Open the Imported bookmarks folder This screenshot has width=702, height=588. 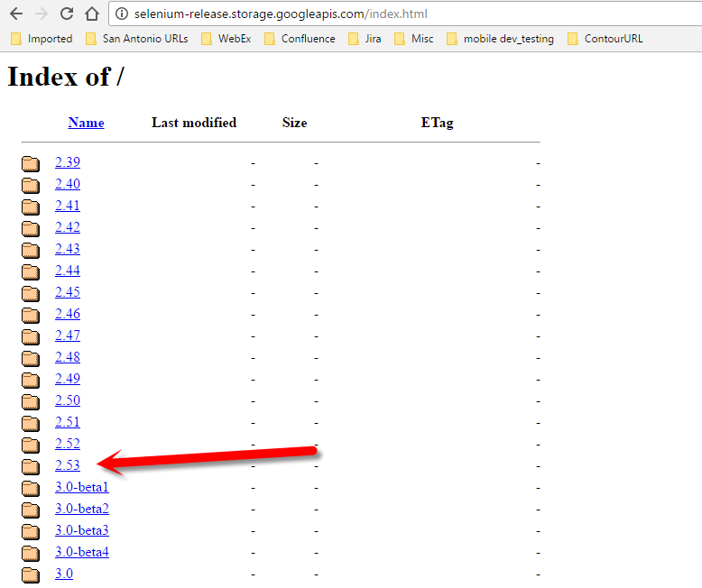pyautogui.click(x=42, y=39)
